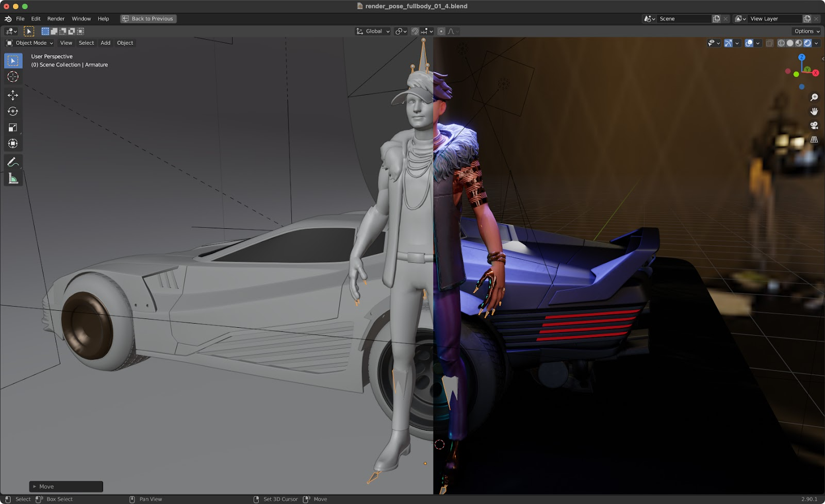The height and width of the screenshot is (504, 825).
Task: Expand the shading options arrow
Action: [816, 43]
